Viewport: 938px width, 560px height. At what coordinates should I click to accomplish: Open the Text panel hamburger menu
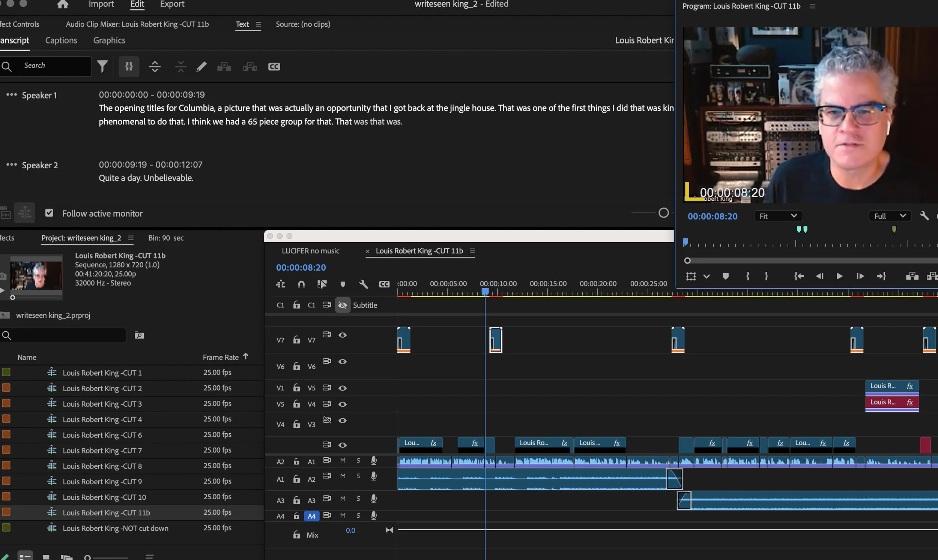(258, 24)
